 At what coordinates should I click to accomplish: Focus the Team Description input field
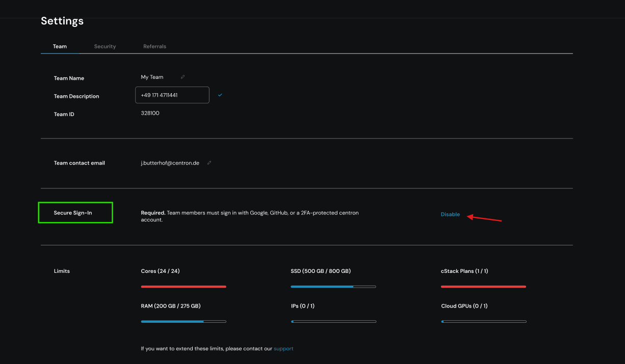tap(172, 95)
